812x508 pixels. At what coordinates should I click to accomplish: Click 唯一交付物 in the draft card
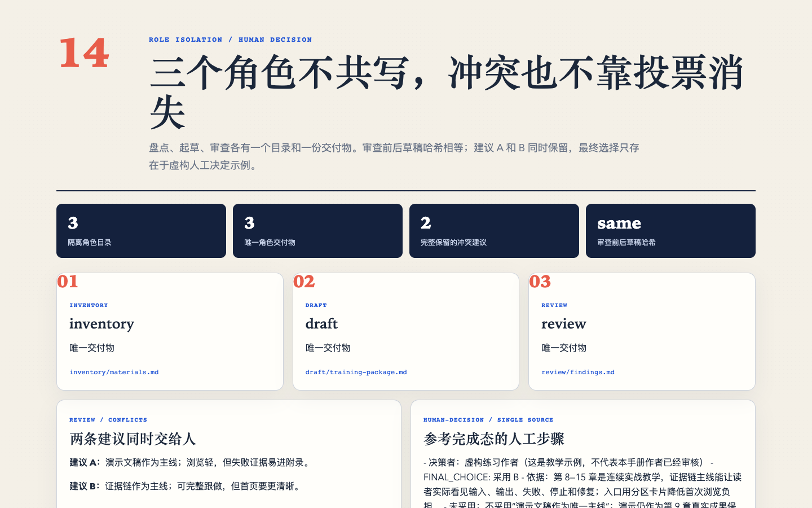328,348
